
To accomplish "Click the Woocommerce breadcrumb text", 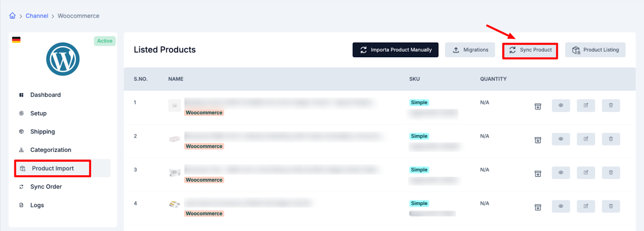I will point(78,16).
